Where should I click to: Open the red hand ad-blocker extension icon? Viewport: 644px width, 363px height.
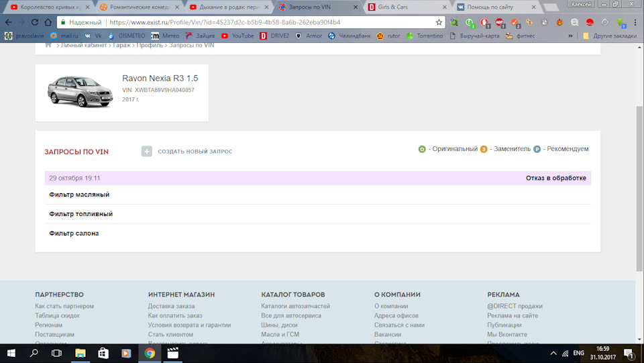(x=484, y=22)
